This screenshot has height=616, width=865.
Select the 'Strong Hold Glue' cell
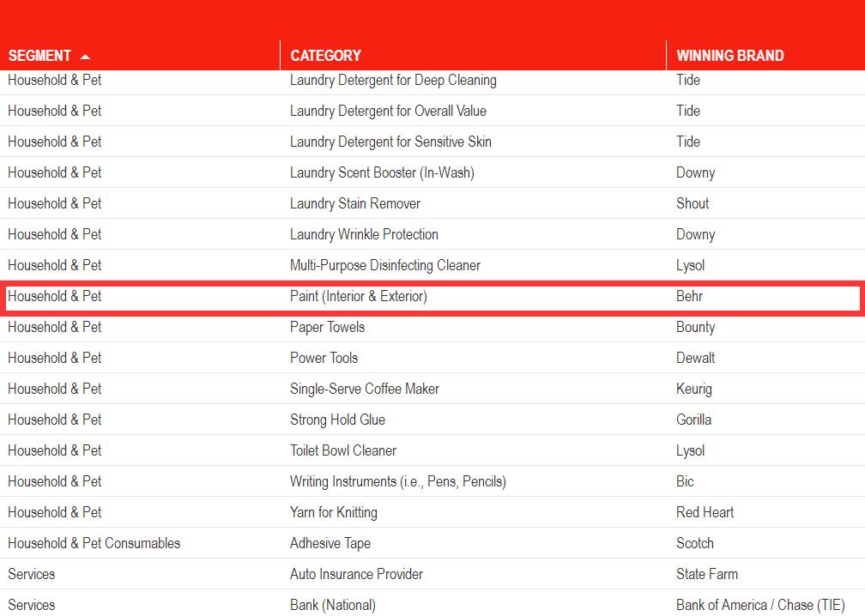(x=337, y=420)
